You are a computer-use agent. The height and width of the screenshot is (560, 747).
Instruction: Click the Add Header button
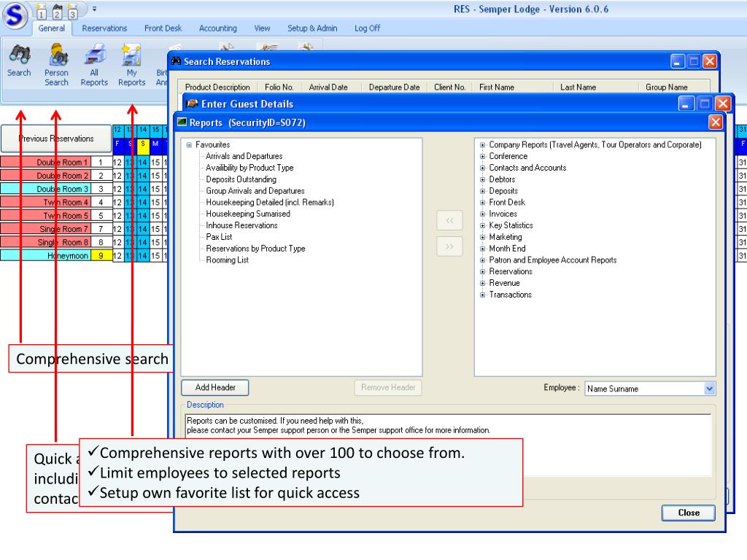[215, 387]
